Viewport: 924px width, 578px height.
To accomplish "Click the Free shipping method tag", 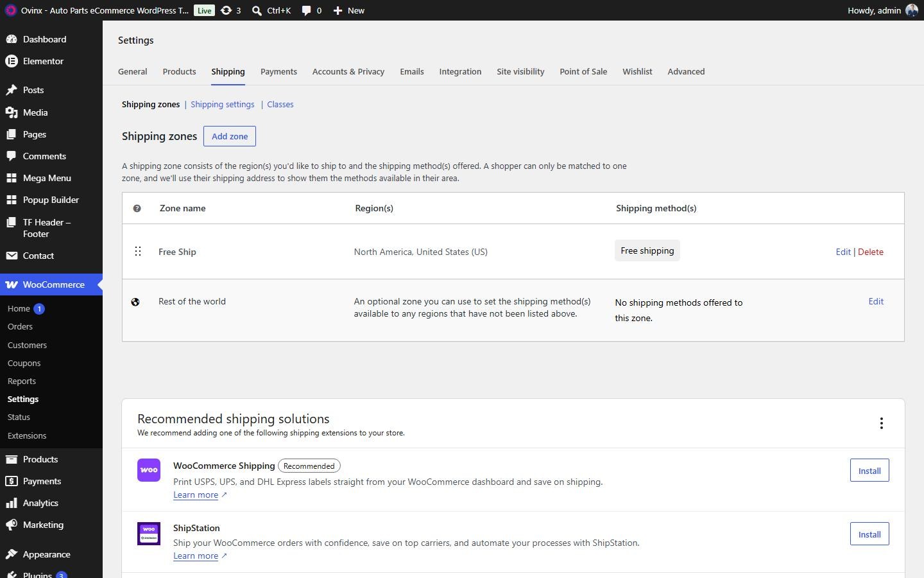I will click(647, 250).
